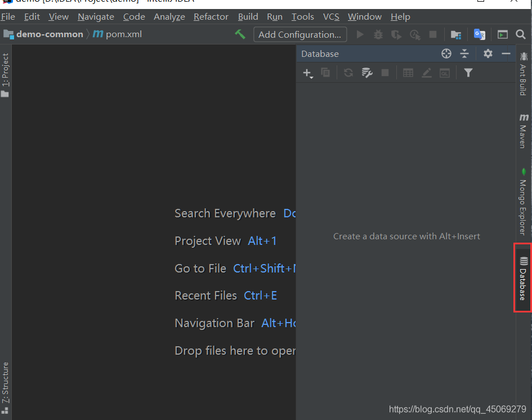Click the Build Project hammer icon
532x420 pixels.
tap(240, 34)
